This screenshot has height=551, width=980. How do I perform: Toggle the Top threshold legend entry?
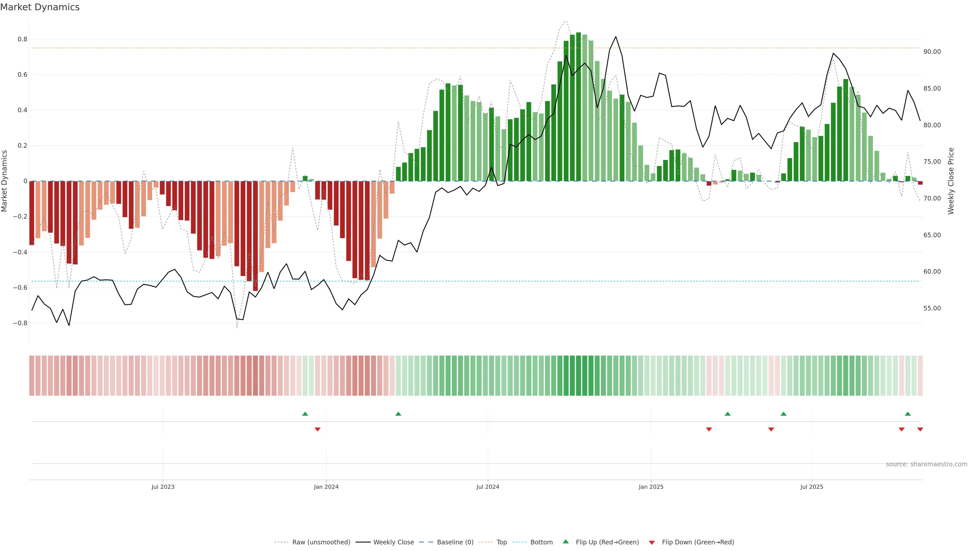[501, 542]
